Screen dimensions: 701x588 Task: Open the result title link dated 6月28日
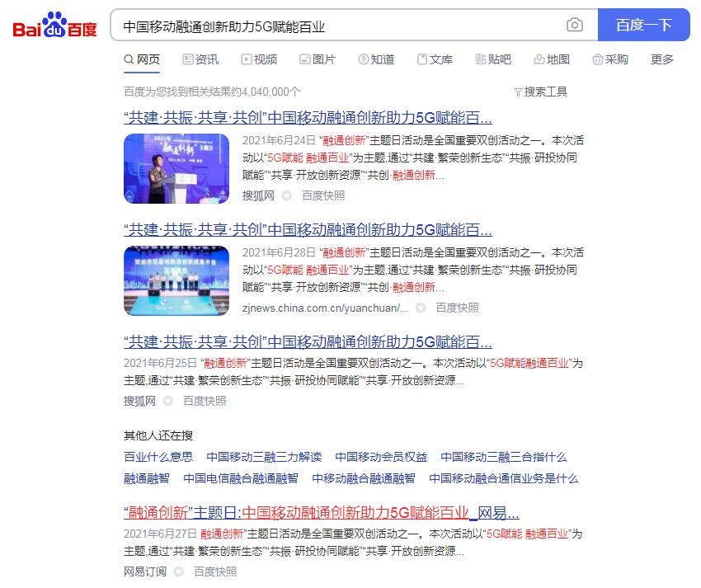click(x=308, y=230)
